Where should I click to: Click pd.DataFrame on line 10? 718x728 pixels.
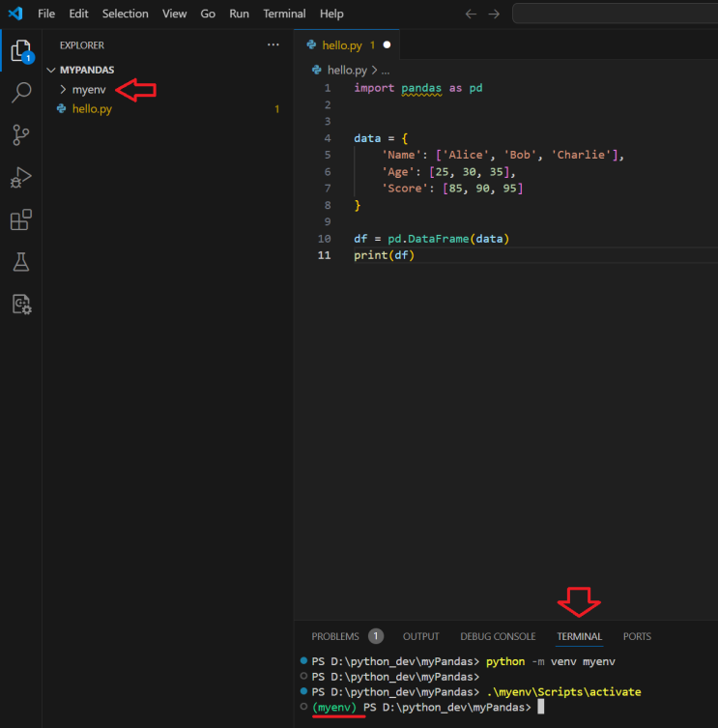point(428,239)
